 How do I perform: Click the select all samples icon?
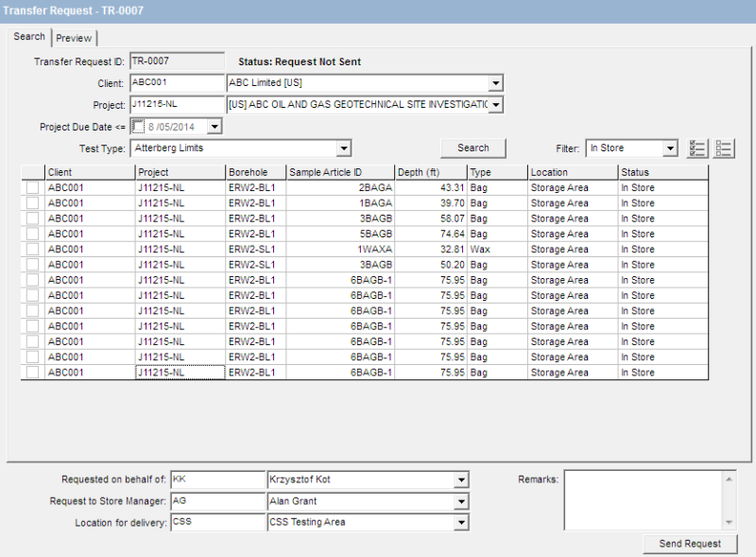pyautogui.click(x=697, y=148)
